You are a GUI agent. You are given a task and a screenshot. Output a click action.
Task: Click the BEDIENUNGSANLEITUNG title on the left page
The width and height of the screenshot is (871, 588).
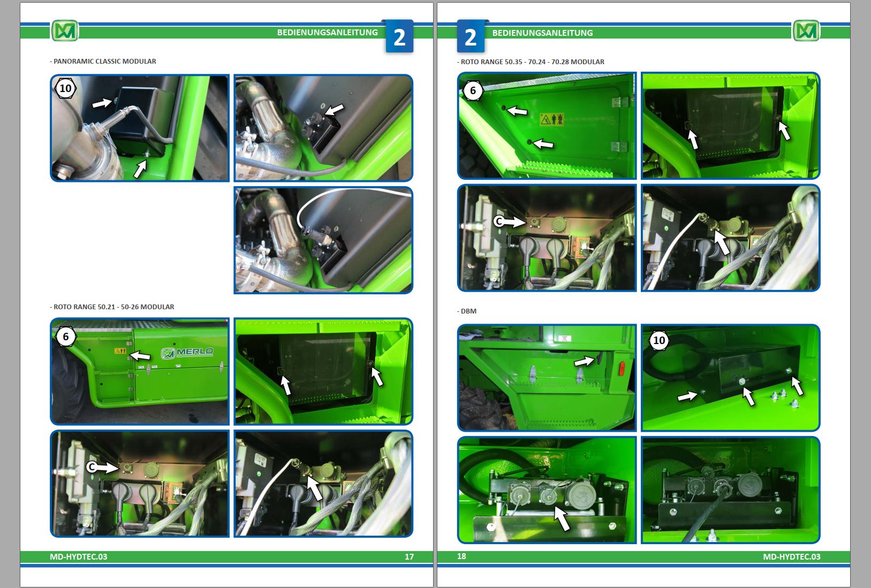point(327,33)
